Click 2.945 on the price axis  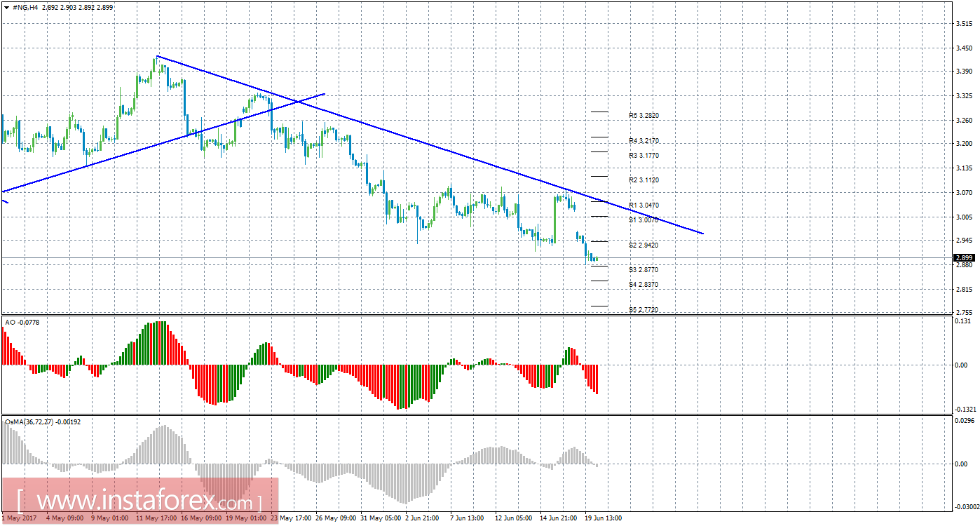pos(964,241)
